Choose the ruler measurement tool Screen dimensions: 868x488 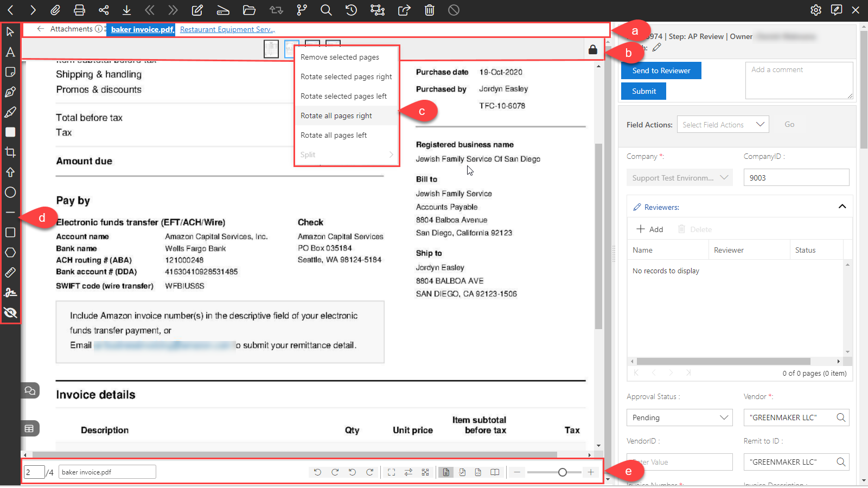(x=10, y=273)
